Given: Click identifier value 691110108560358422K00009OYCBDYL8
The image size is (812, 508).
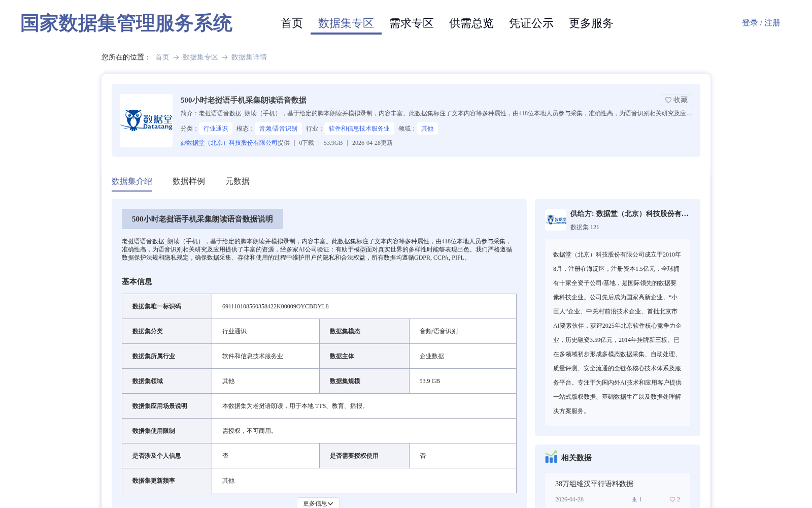Looking at the screenshot, I should (276, 306).
